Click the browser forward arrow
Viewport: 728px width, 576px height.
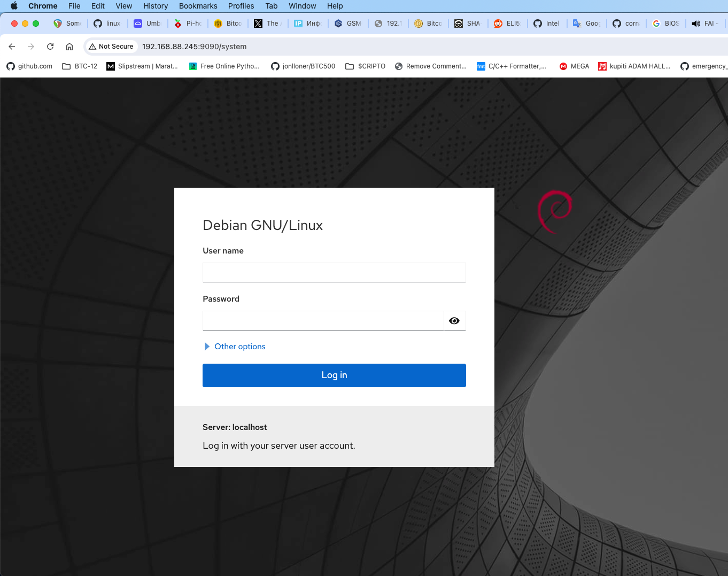[31, 47]
